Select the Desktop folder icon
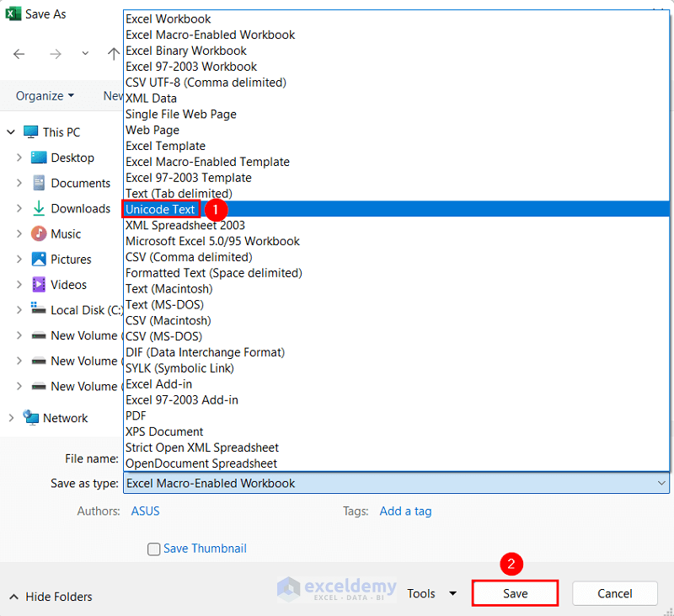The width and height of the screenshot is (674, 616). point(39,158)
